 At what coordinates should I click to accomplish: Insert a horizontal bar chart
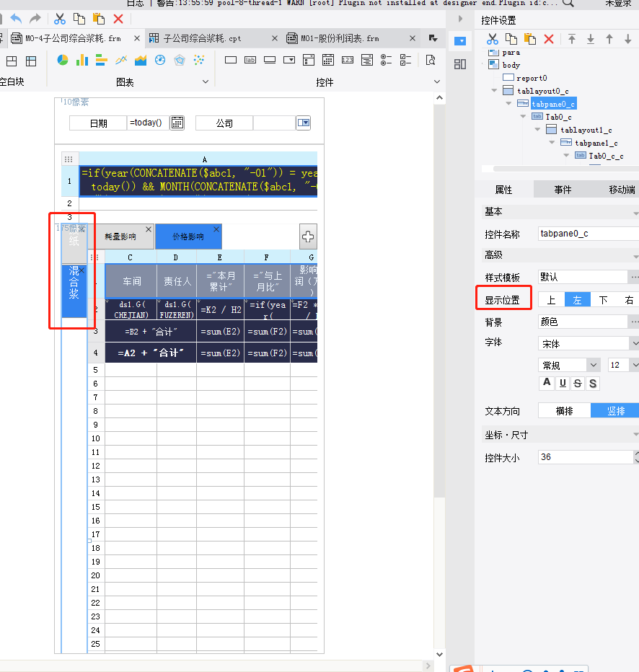pos(101,60)
